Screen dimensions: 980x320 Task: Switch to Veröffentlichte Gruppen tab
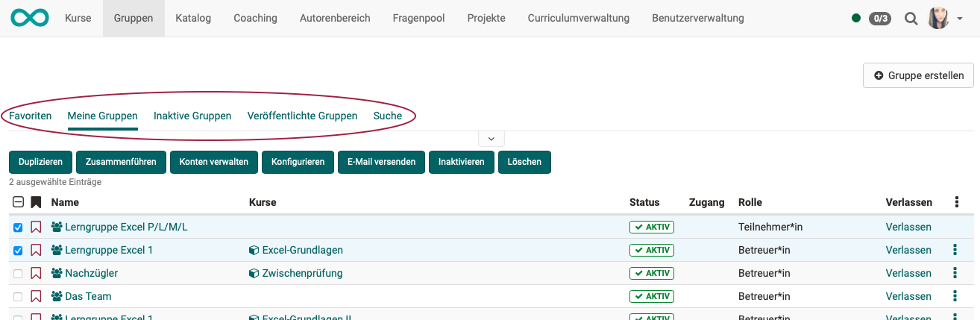pos(302,116)
